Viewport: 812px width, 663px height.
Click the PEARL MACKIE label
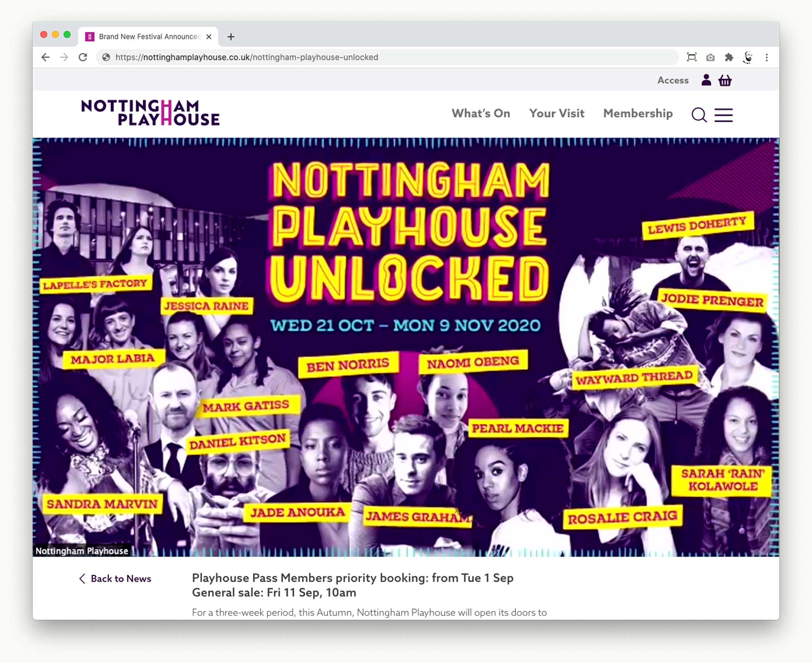[x=518, y=428]
